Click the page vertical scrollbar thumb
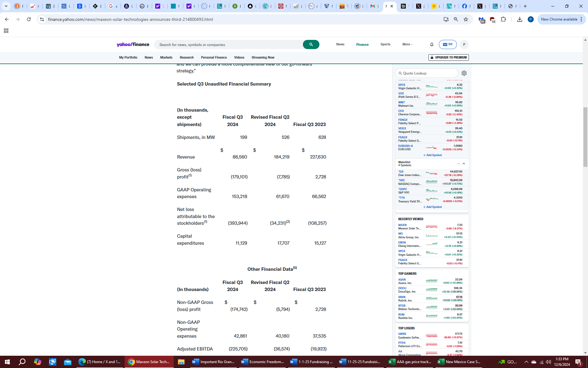The image size is (588, 368). [585, 137]
